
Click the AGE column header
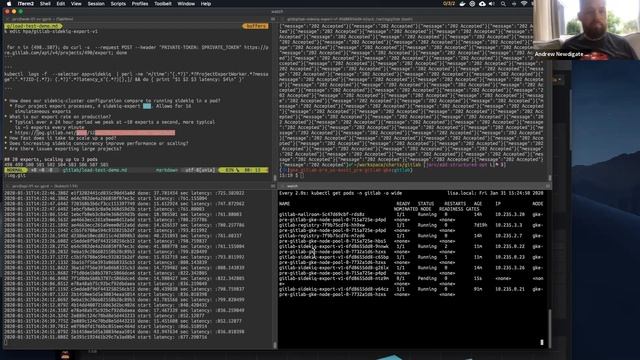477,204
